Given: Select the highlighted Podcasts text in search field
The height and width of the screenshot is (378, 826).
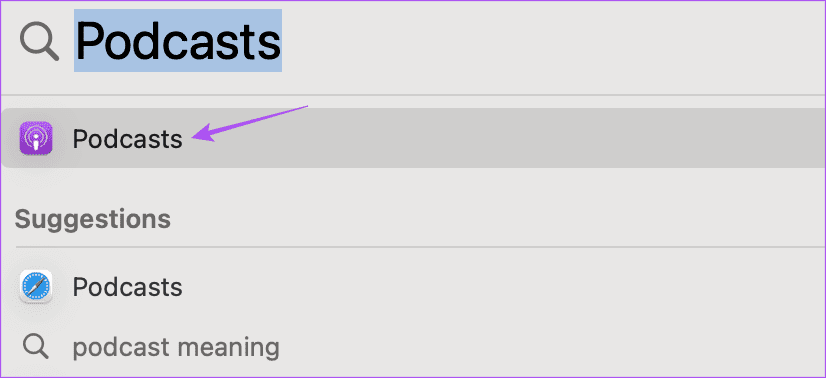Looking at the screenshot, I should [x=178, y=41].
